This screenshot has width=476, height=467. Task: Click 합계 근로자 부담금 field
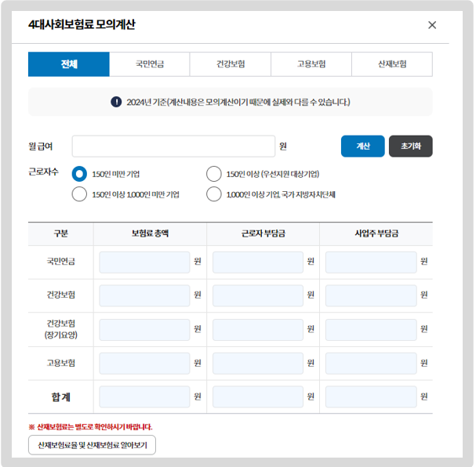point(258,396)
